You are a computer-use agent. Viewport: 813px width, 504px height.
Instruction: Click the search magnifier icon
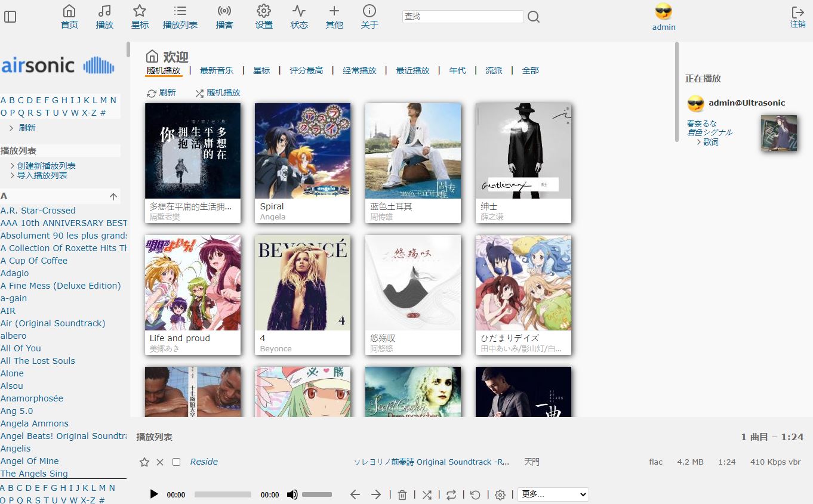(534, 17)
